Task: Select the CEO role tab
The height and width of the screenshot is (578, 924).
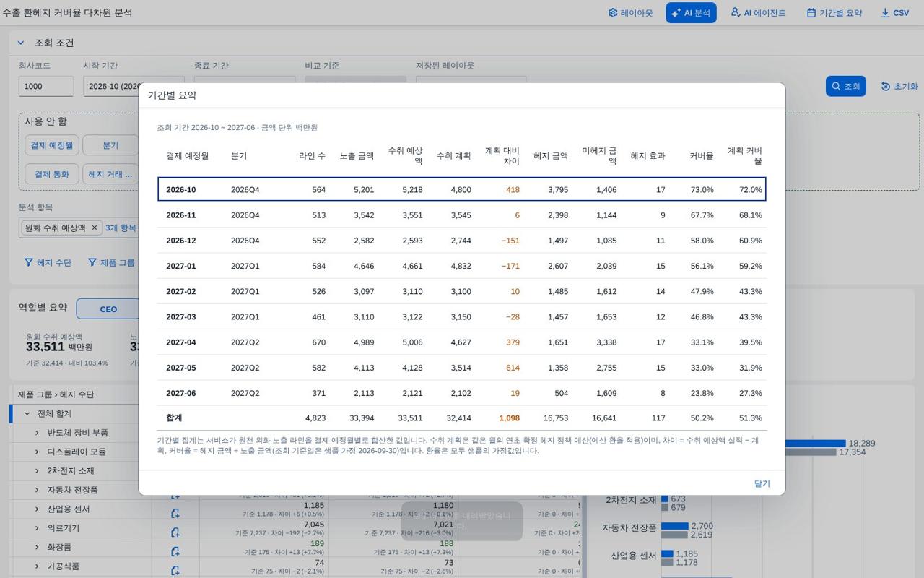Action: [108, 309]
